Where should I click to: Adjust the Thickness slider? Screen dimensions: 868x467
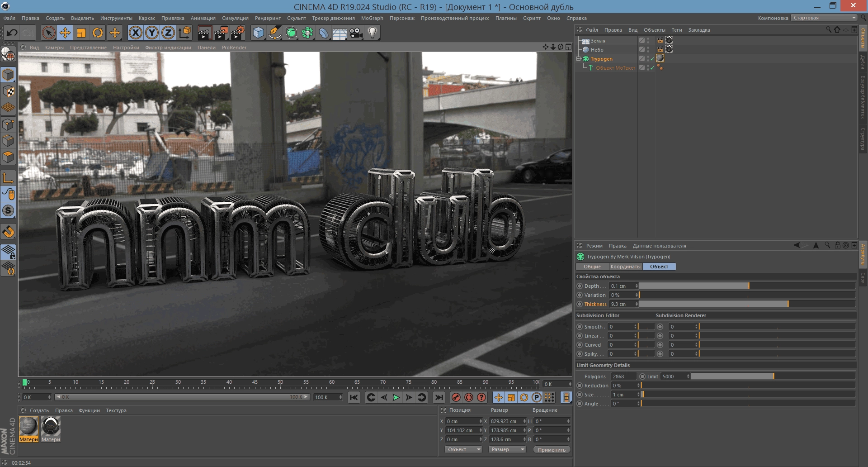[x=747, y=304]
